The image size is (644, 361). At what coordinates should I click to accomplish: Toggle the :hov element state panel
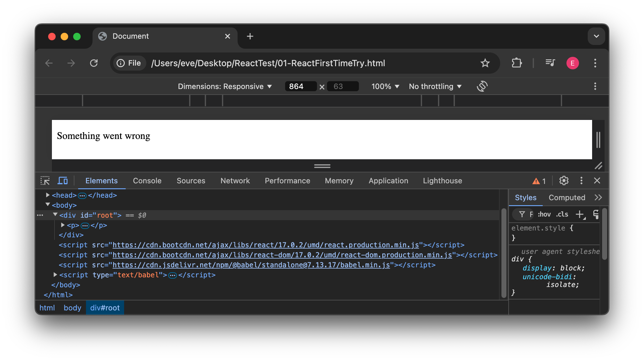[x=544, y=215]
